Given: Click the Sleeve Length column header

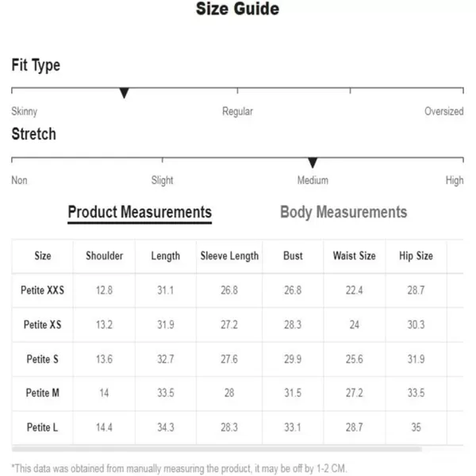Looking at the screenshot, I should click(229, 256).
